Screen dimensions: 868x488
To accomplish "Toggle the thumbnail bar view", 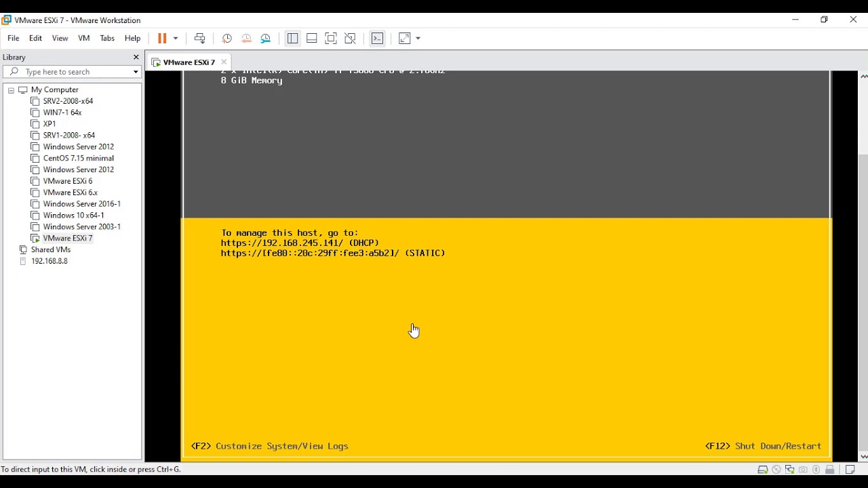I will [312, 39].
